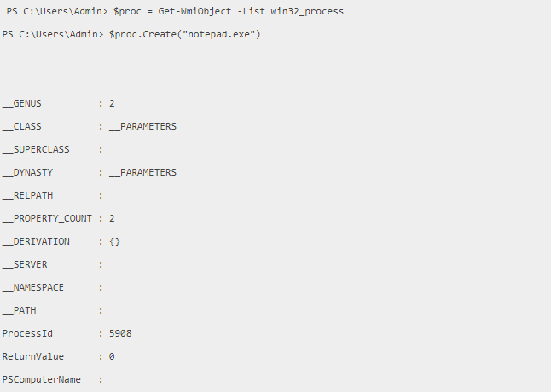The image size is (551, 392).
Task: Click the __PATH property name
Action: (x=20, y=310)
